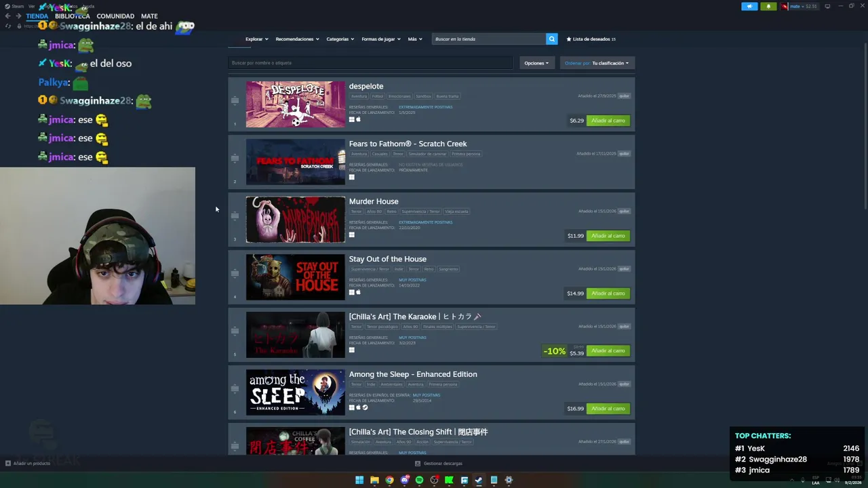This screenshot has height=488, width=868.
Task: Click the Buscar en la tienda field
Action: (x=490, y=39)
